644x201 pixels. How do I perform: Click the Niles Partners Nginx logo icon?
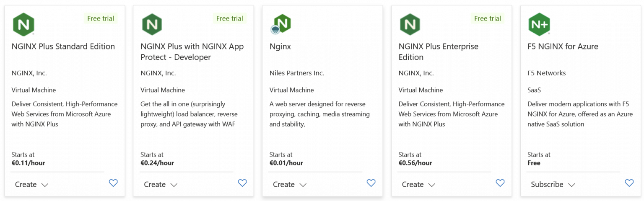coord(281,24)
